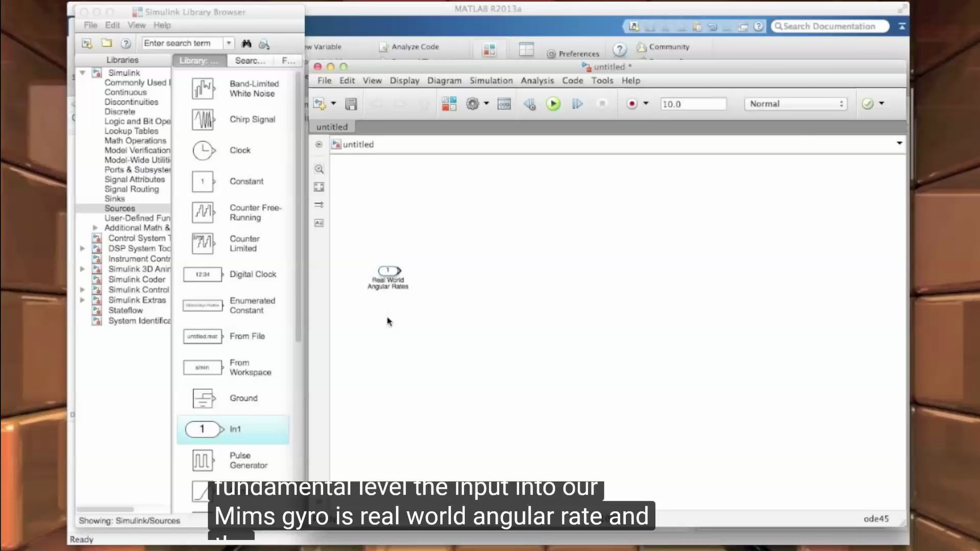Open the simulation mode Normal dropdown

point(795,104)
